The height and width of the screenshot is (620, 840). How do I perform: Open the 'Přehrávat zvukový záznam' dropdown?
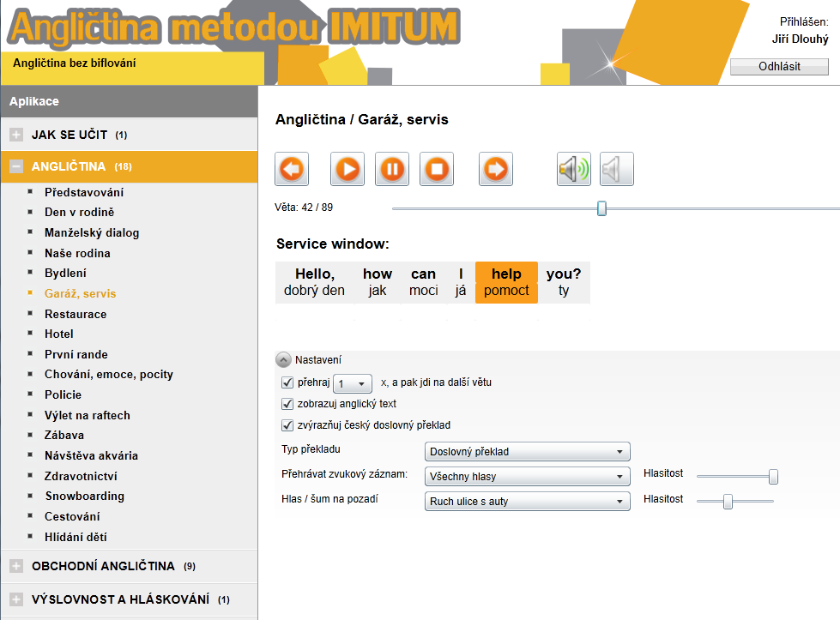point(527,476)
